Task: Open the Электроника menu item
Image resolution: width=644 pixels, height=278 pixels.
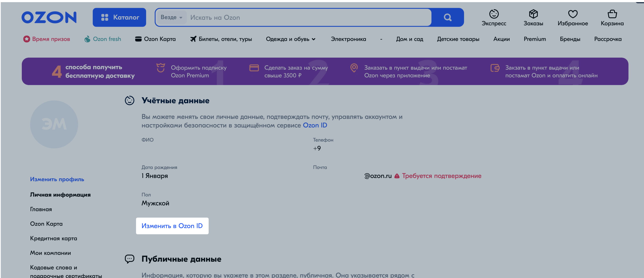Action: [x=349, y=39]
